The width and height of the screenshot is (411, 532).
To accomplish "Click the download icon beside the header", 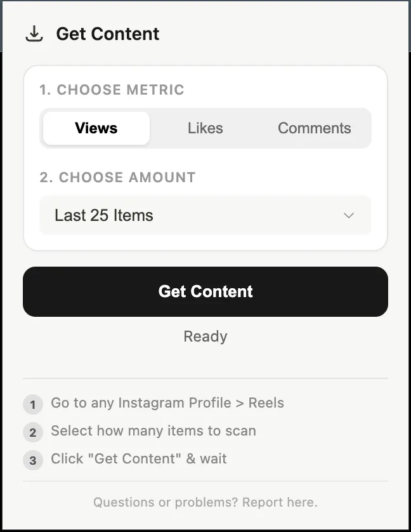I will point(34,34).
